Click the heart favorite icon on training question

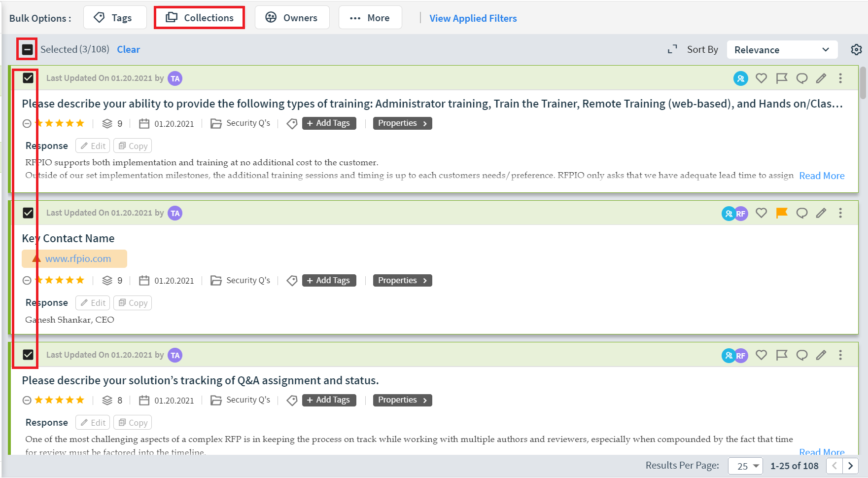[x=762, y=78]
